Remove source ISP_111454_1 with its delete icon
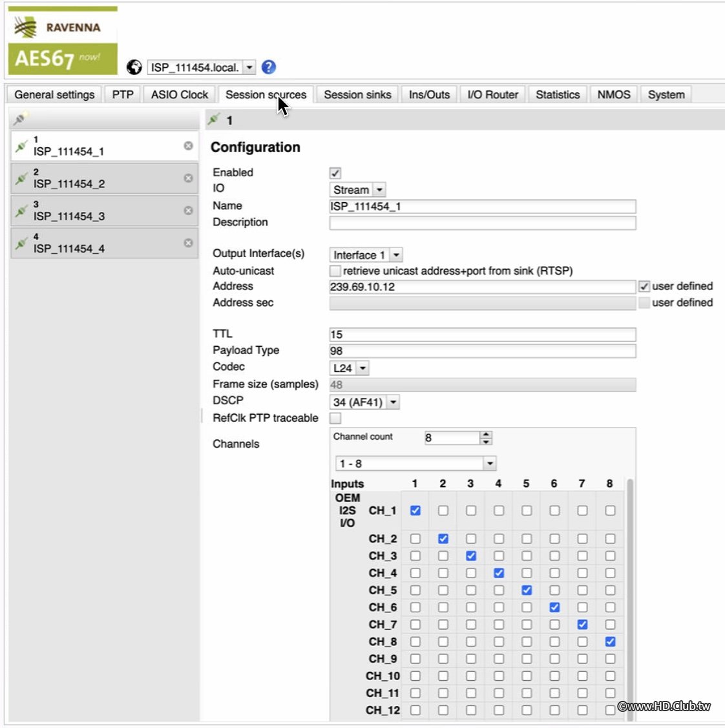This screenshot has width=725, height=728. tap(188, 146)
